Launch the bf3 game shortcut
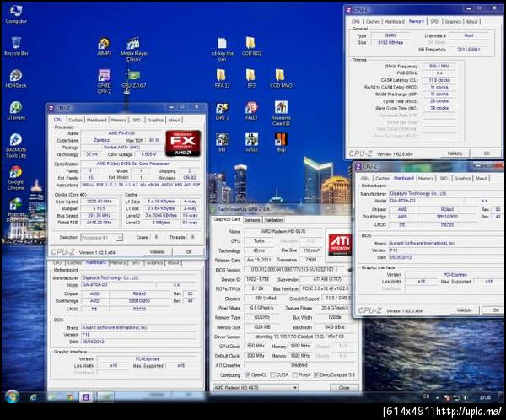 tap(222, 143)
